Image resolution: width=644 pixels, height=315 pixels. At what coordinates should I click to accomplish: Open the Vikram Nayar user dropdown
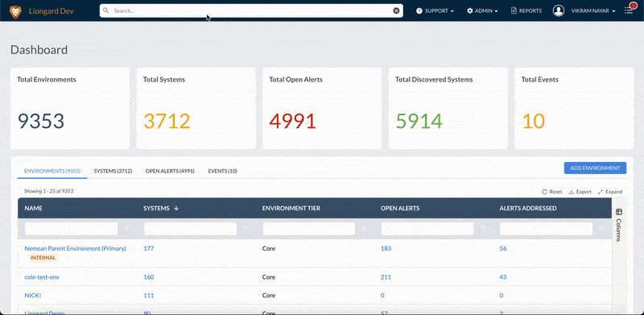[593, 10]
